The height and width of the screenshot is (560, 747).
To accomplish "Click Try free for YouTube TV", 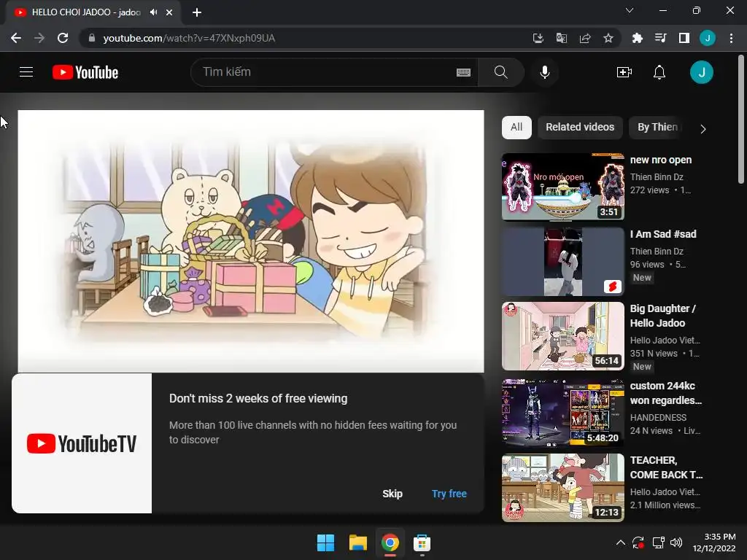I will (449, 494).
